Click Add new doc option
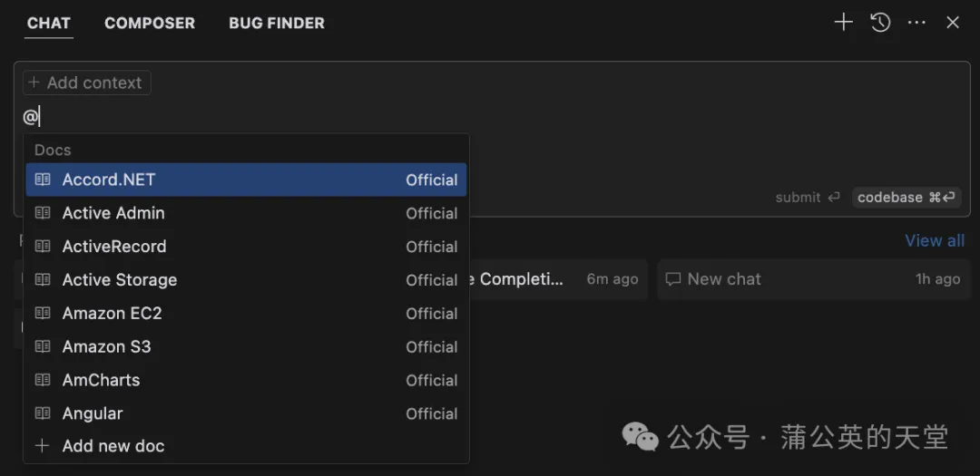This screenshot has height=476, width=980. tap(246, 446)
